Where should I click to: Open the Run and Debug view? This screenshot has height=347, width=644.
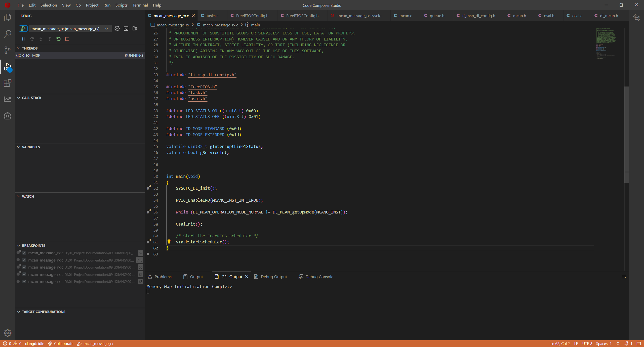(x=8, y=67)
